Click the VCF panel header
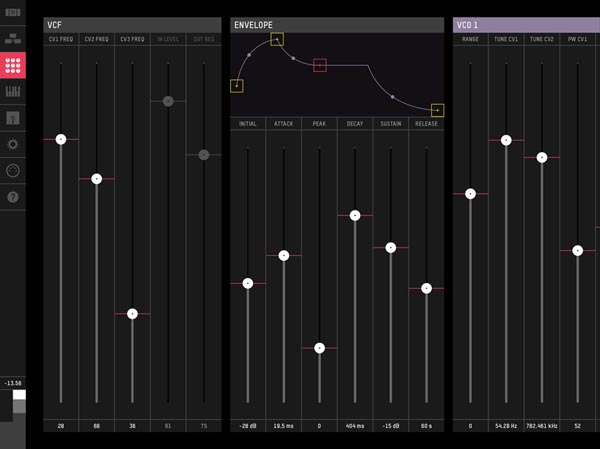Image resolution: width=600 pixels, height=449 pixels. [x=132, y=25]
